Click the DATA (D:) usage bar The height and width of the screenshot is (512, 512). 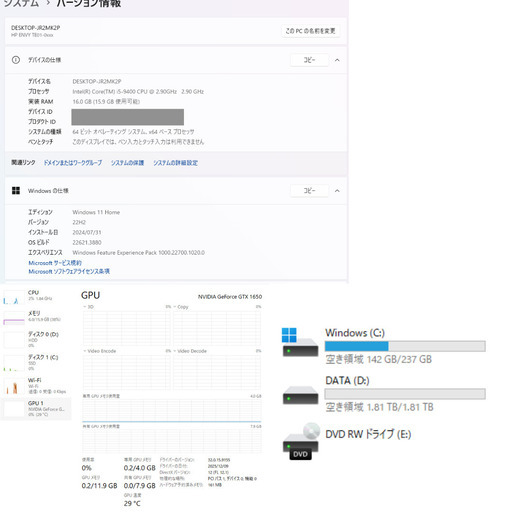coord(405,394)
